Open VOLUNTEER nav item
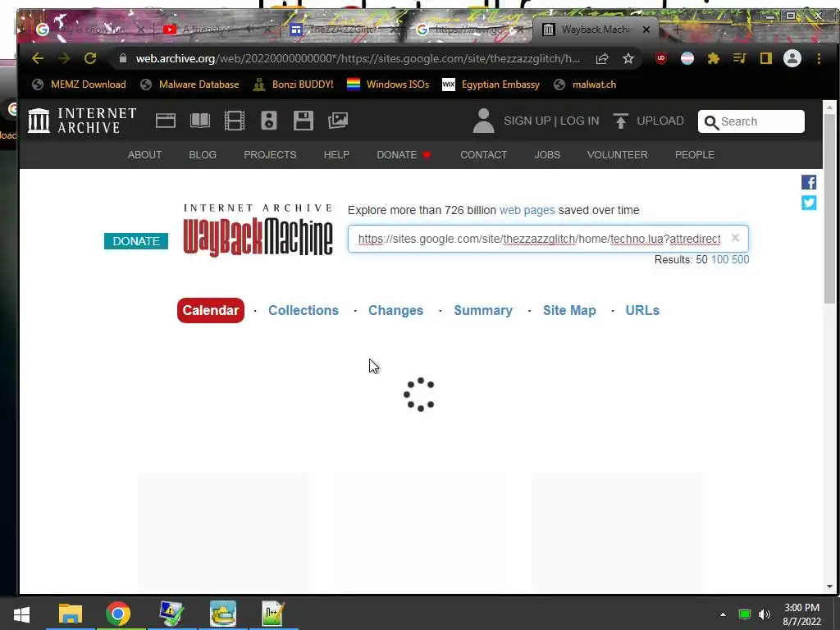The width and height of the screenshot is (840, 630). coord(617,155)
